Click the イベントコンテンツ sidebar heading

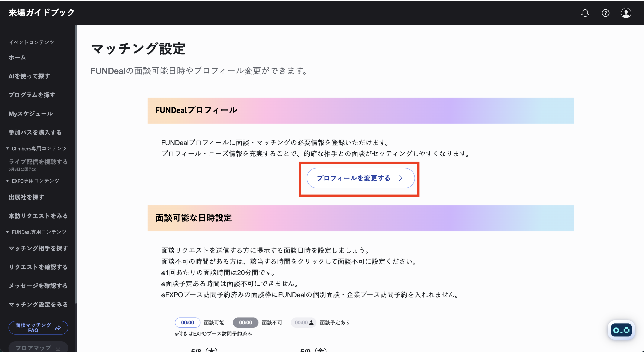[x=31, y=42]
